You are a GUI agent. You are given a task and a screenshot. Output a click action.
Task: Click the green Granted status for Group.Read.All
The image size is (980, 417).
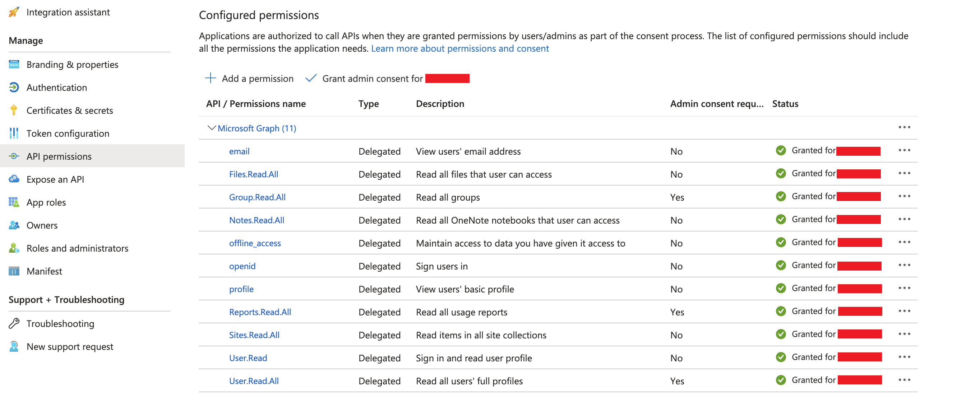[x=781, y=197]
